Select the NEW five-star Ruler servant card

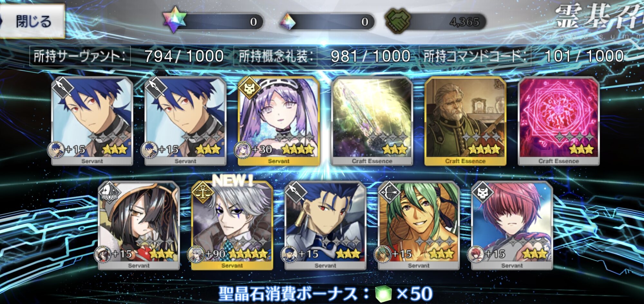click(x=232, y=225)
